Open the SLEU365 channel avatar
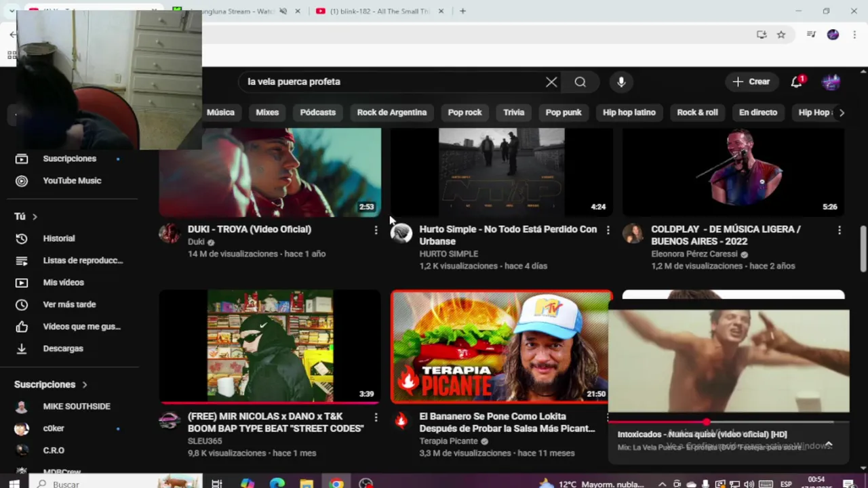868x488 pixels. tap(169, 420)
